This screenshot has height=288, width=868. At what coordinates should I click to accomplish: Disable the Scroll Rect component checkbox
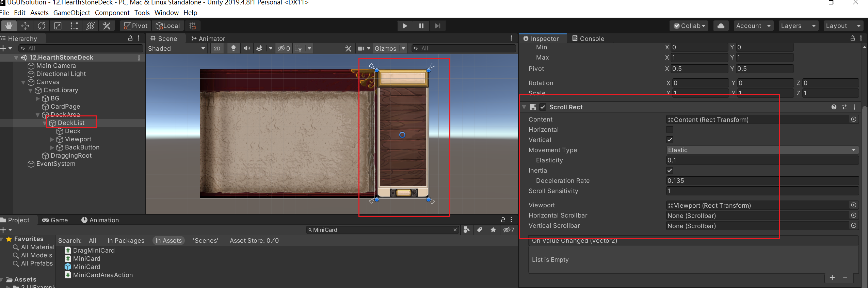click(x=543, y=107)
